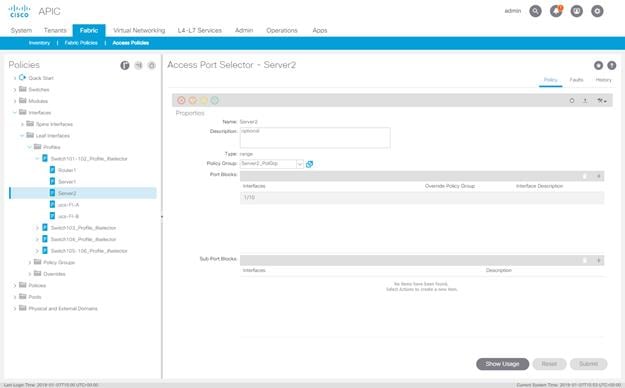The width and height of the screenshot is (625, 388).
Task: Open the Tenants menu tab
Action: [x=55, y=30]
